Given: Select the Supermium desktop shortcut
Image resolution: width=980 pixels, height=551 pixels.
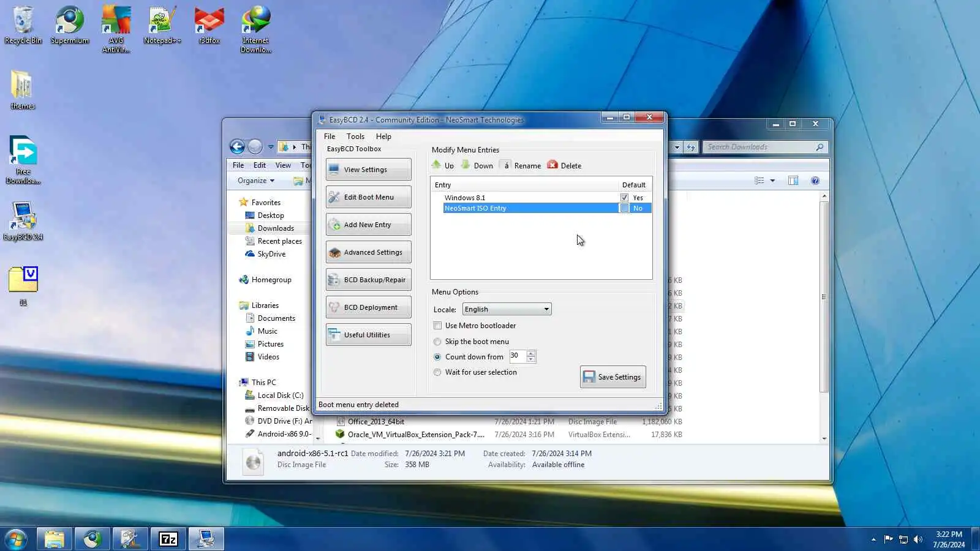Looking at the screenshot, I should pyautogui.click(x=70, y=26).
